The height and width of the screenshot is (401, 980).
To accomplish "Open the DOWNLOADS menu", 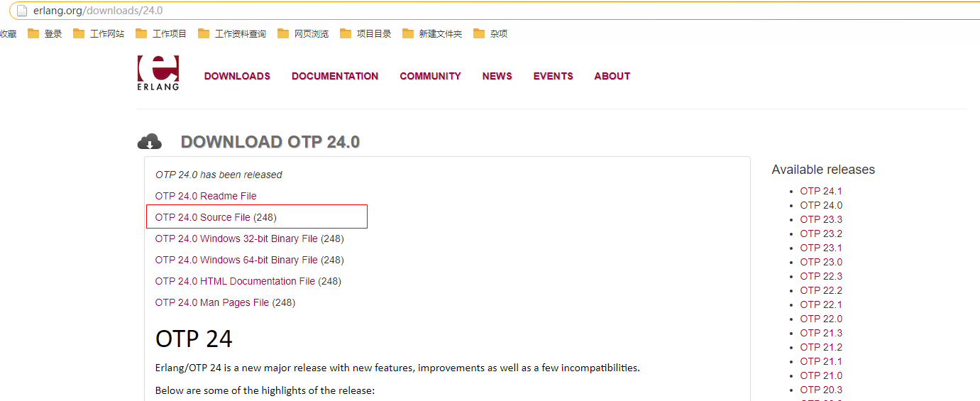I will 237,76.
